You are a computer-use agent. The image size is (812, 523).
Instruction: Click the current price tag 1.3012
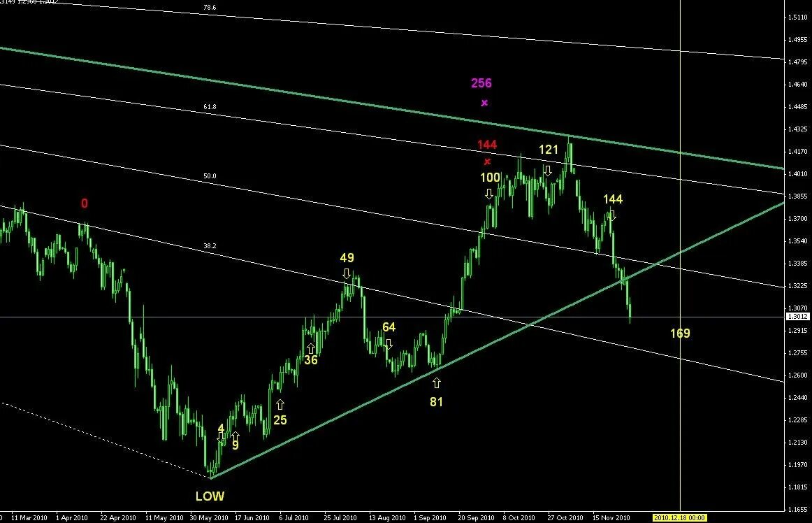797,316
